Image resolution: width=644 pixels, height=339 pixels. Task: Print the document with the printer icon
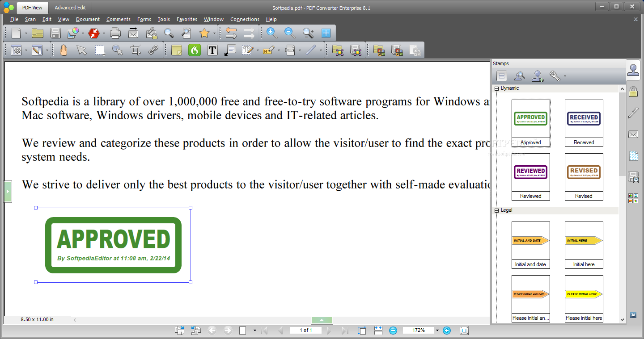click(x=115, y=33)
